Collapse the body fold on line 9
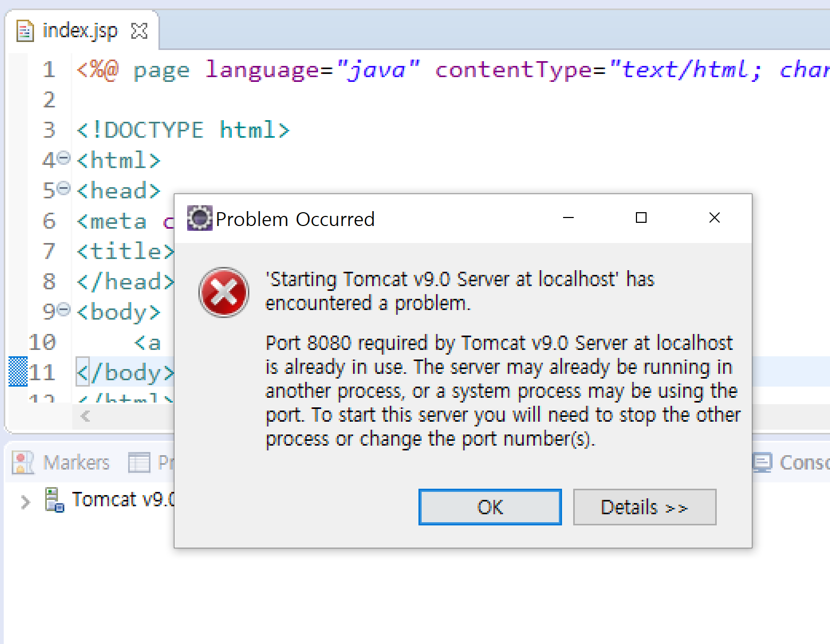Image resolution: width=830 pixels, height=644 pixels. click(x=64, y=310)
